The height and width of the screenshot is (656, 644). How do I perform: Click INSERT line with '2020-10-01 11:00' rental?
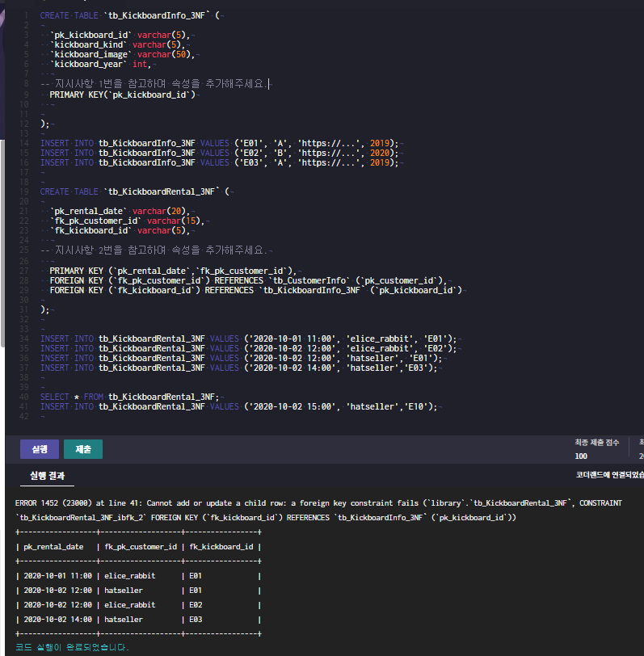point(248,339)
